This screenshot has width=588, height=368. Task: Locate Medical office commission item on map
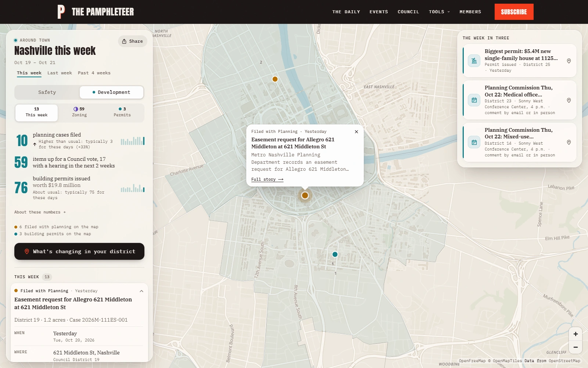569,100
